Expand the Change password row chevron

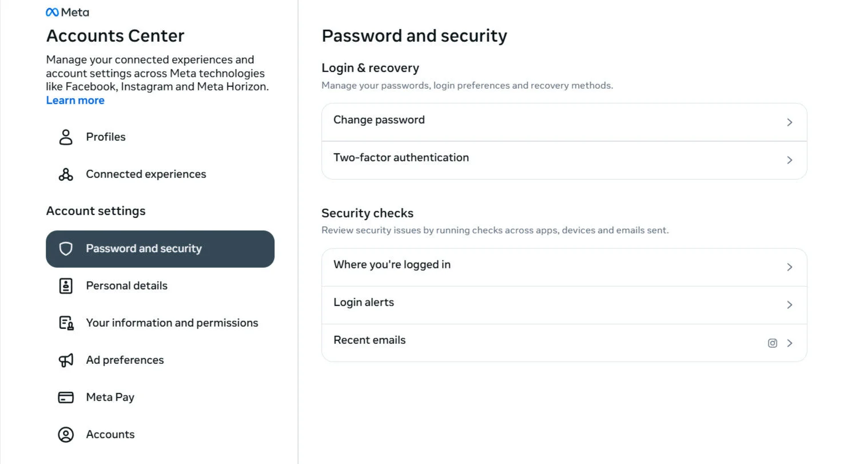click(790, 122)
